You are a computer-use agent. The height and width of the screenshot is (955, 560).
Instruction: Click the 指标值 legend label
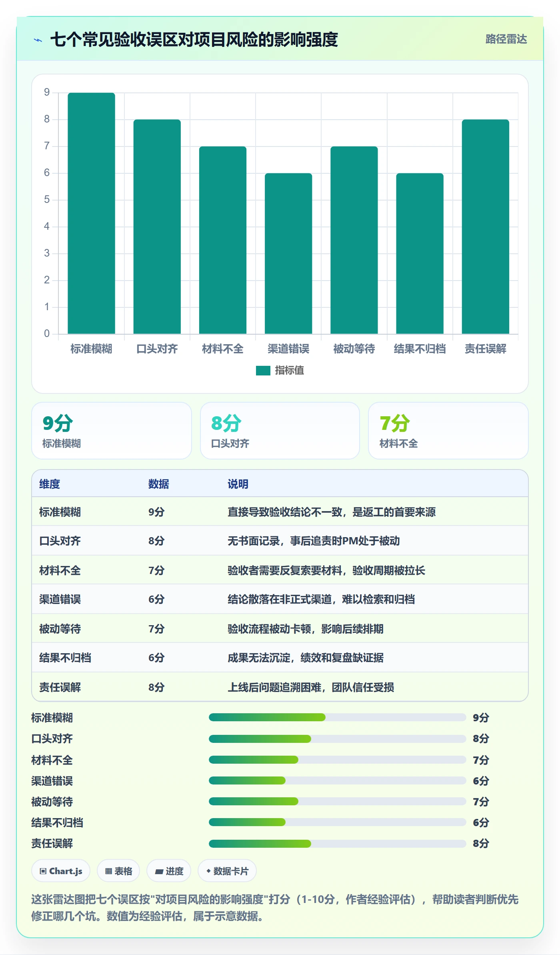(x=290, y=371)
